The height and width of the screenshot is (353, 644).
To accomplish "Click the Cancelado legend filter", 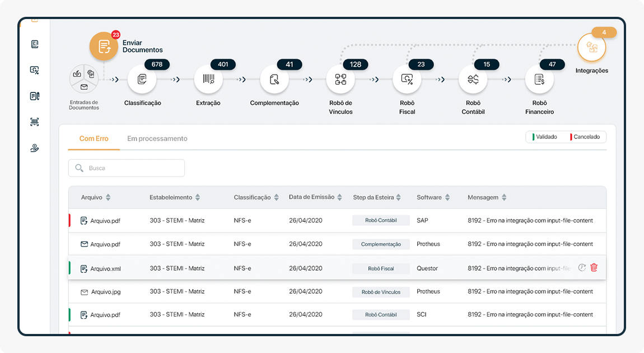I will 585,137.
